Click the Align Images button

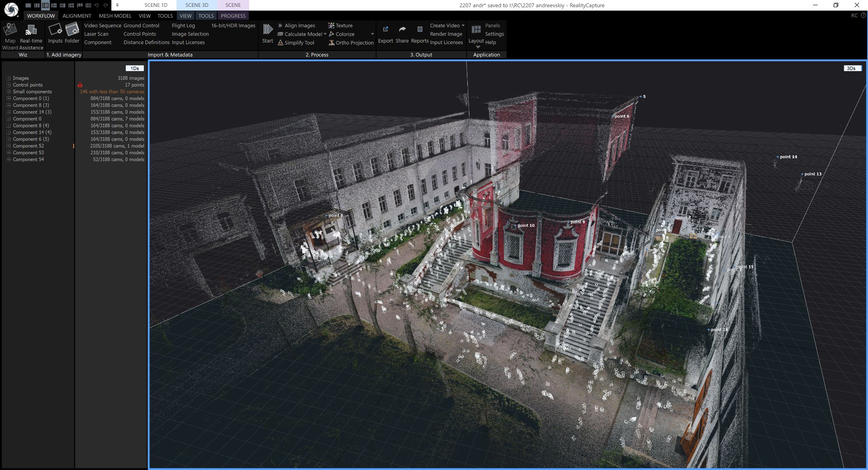[299, 25]
